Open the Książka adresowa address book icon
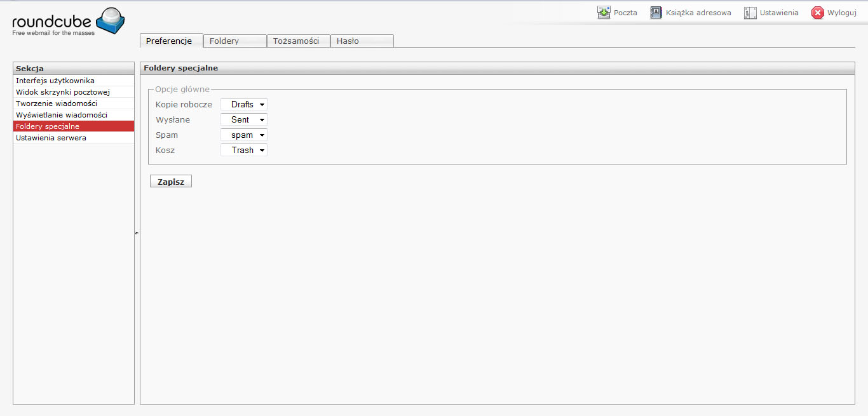The image size is (868, 416). (656, 13)
